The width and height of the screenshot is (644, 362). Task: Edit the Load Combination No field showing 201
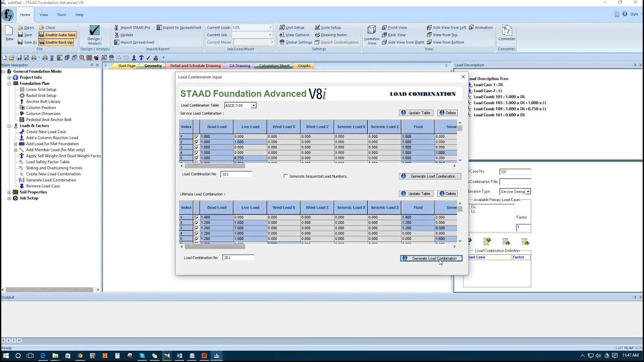(x=237, y=257)
